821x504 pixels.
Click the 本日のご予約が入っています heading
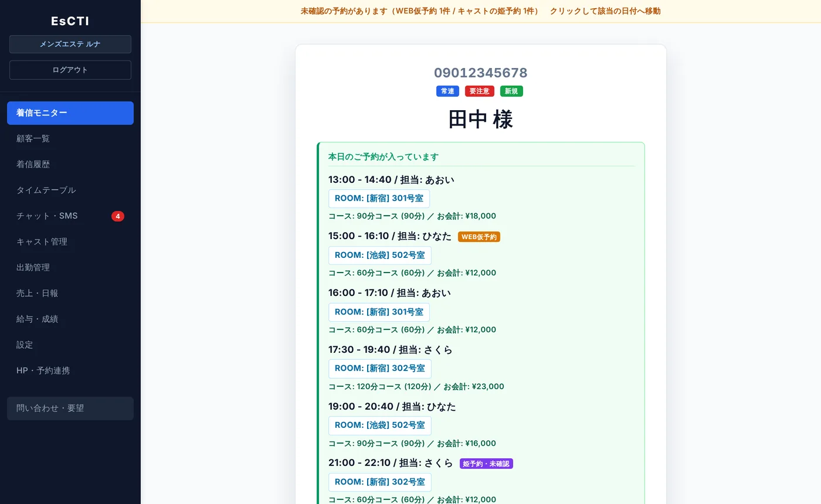(x=384, y=157)
